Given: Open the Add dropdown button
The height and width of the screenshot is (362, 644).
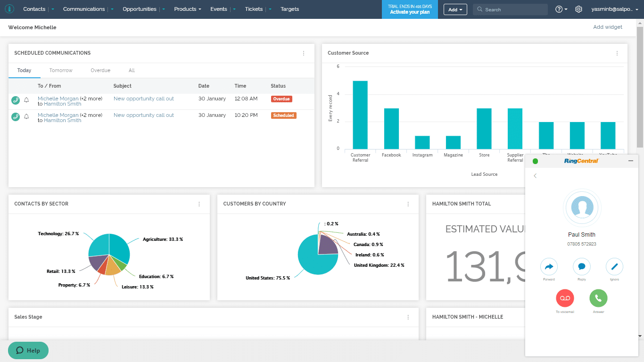Looking at the screenshot, I should pos(455,9).
